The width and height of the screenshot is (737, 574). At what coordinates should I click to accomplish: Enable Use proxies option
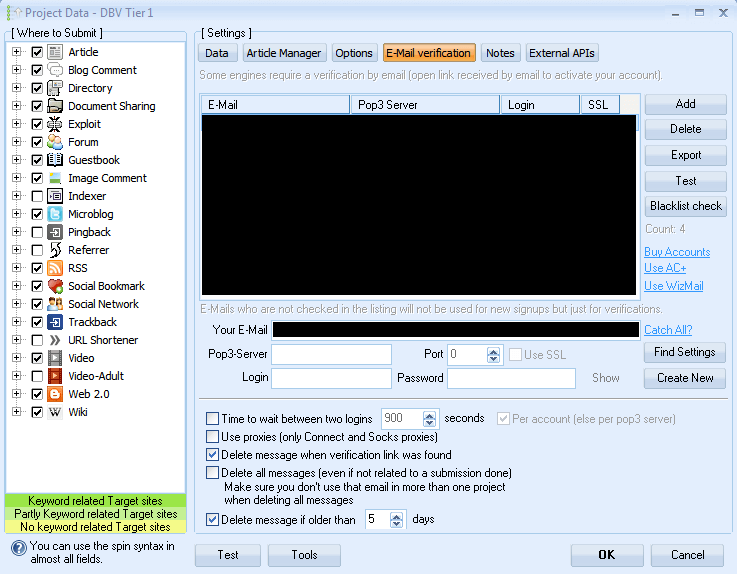(x=212, y=437)
